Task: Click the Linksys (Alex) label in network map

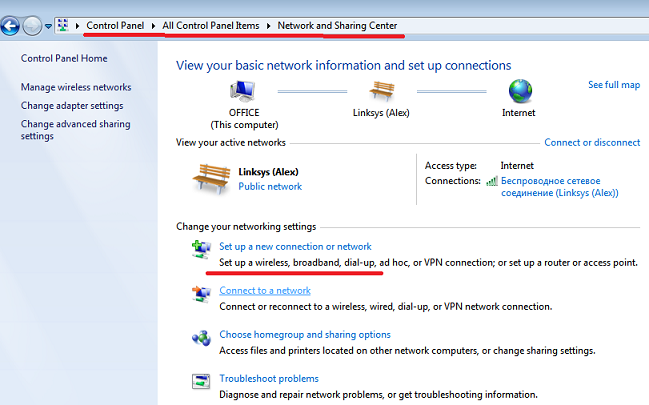Action: [x=381, y=113]
